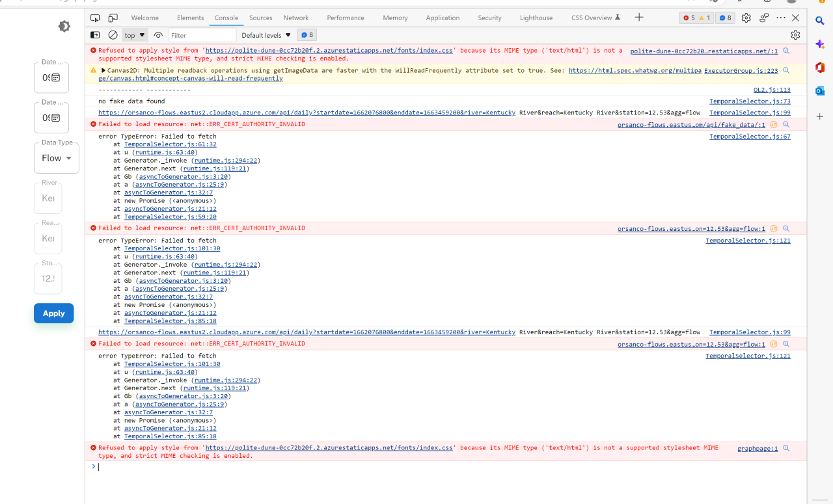Toggle the console sidebar panel icon
Screen dimensions: 833x504
tap(95, 35)
